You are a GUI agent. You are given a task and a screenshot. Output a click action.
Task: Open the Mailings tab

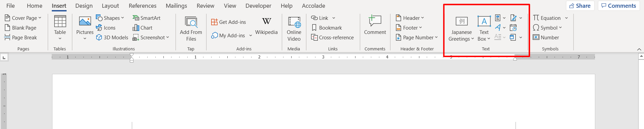(x=176, y=6)
